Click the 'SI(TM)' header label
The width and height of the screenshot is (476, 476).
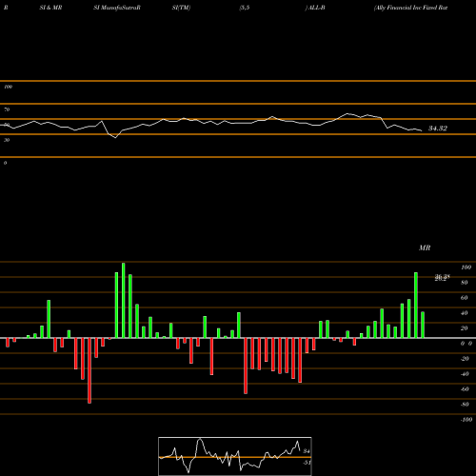tap(181, 8)
